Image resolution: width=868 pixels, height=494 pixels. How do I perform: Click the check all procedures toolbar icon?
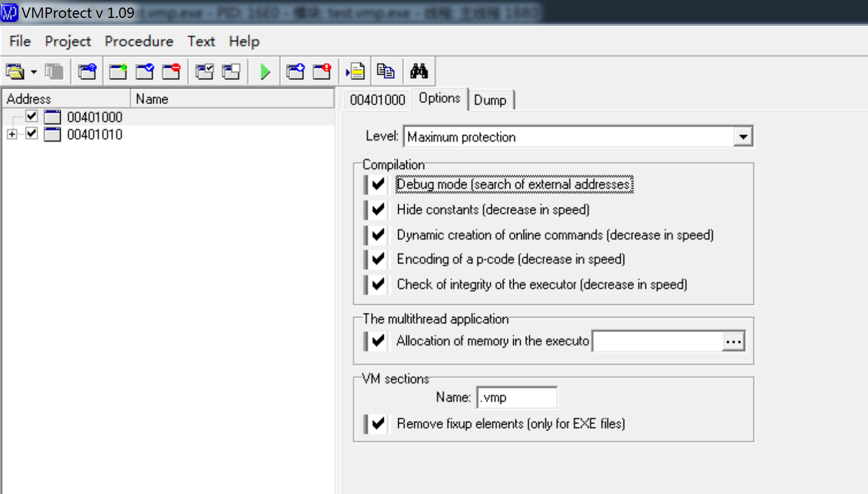[x=205, y=71]
